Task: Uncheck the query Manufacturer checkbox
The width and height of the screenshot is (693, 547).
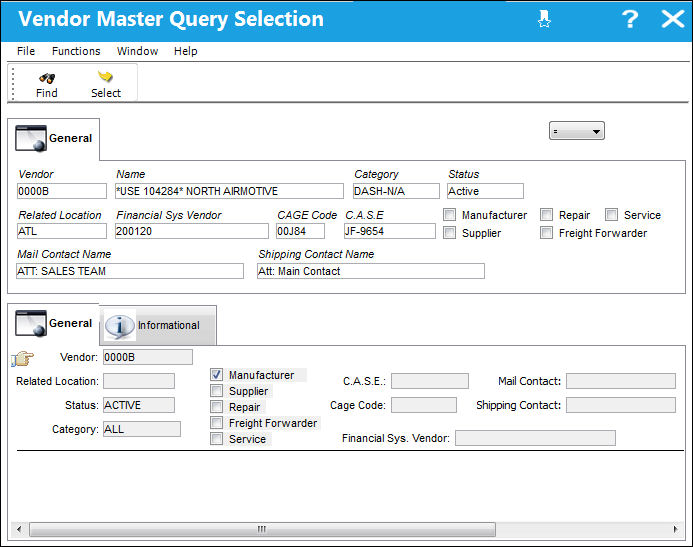Action: [217, 375]
